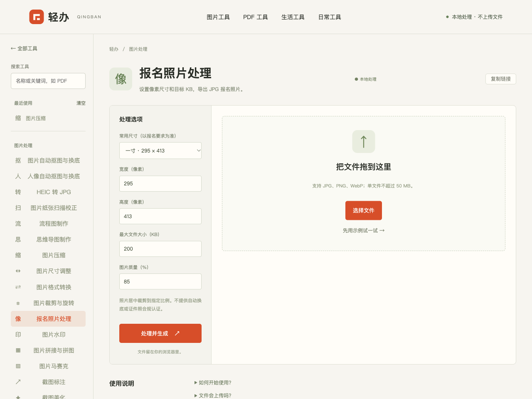Click the 轻办 orange logo icon
This screenshot has height=399, width=532.
(x=37, y=17)
